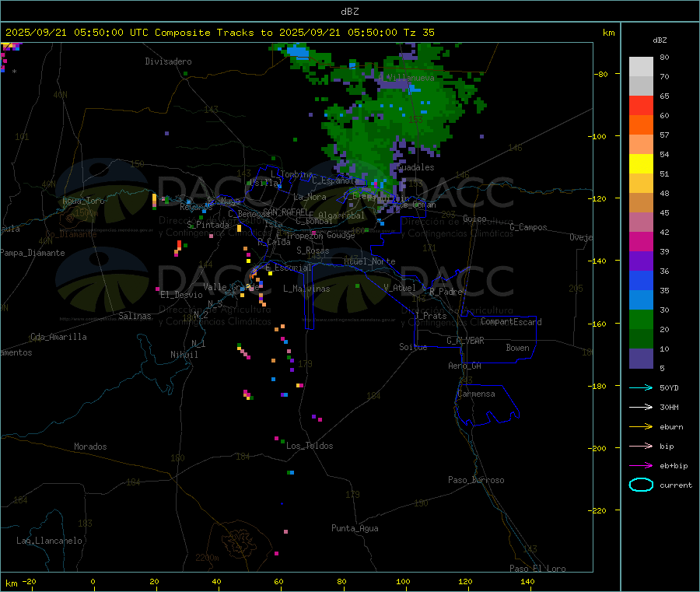Click the Paso_Barroso map label
The width and height of the screenshot is (700, 592).
click(x=476, y=480)
